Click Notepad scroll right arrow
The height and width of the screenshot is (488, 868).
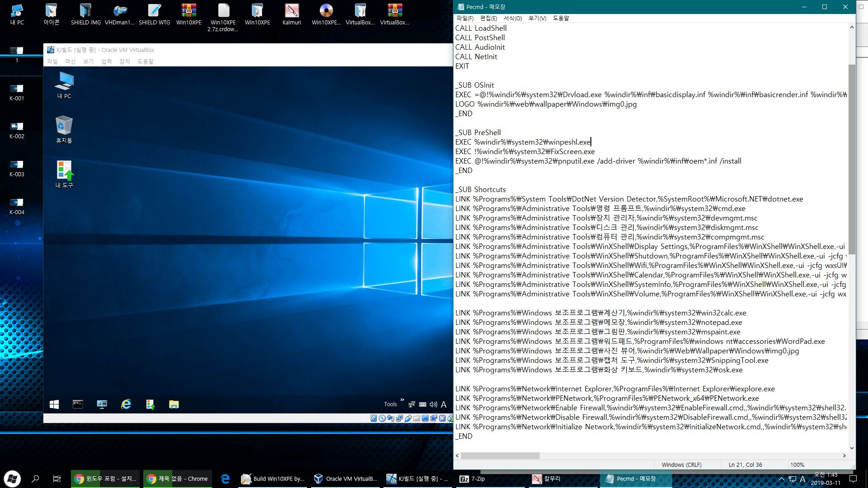(x=844, y=455)
